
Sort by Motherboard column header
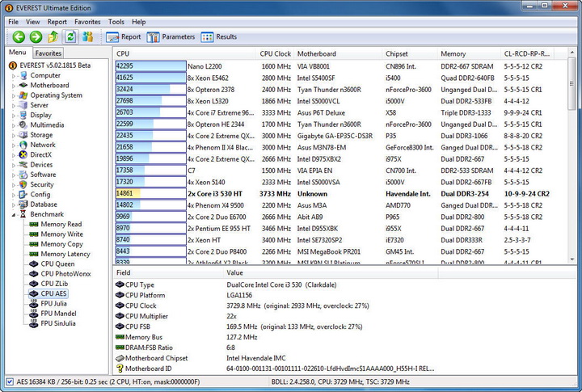(338, 54)
